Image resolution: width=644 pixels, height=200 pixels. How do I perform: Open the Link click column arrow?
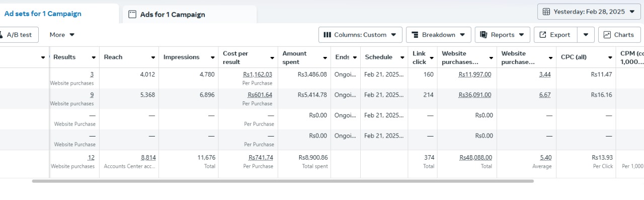pos(431,57)
